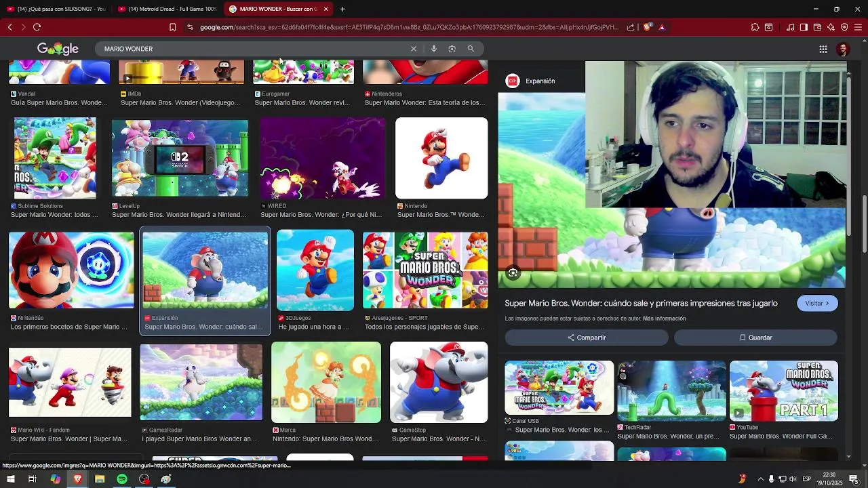Open the preview article title link

click(641, 303)
